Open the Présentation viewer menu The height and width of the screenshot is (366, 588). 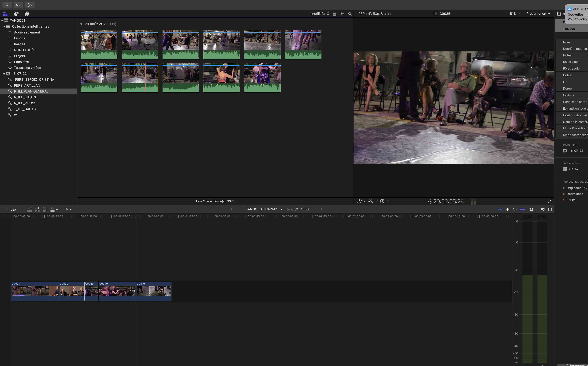click(538, 14)
